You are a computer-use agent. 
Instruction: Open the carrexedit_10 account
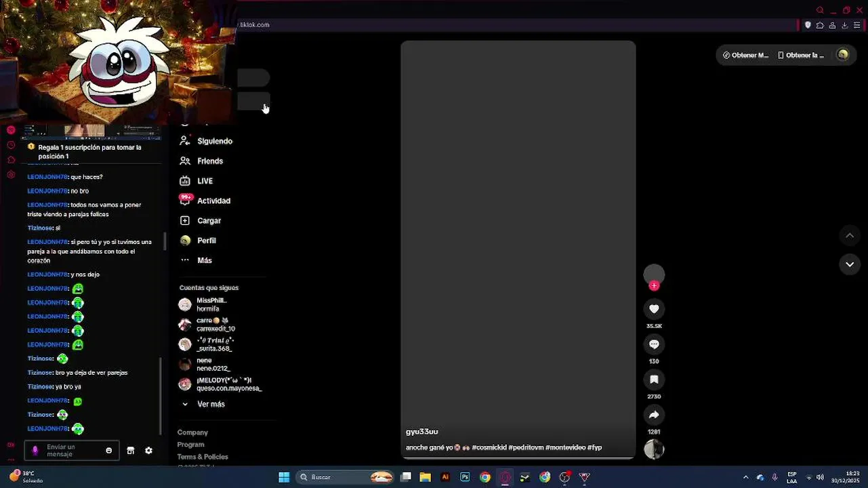[207, 325]
